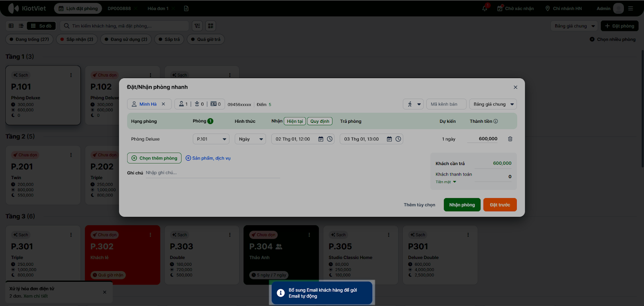The height and width of the screenshot is (306, 644).
Task: Click Chọn thêm phòng button
Action: (154, 158)
